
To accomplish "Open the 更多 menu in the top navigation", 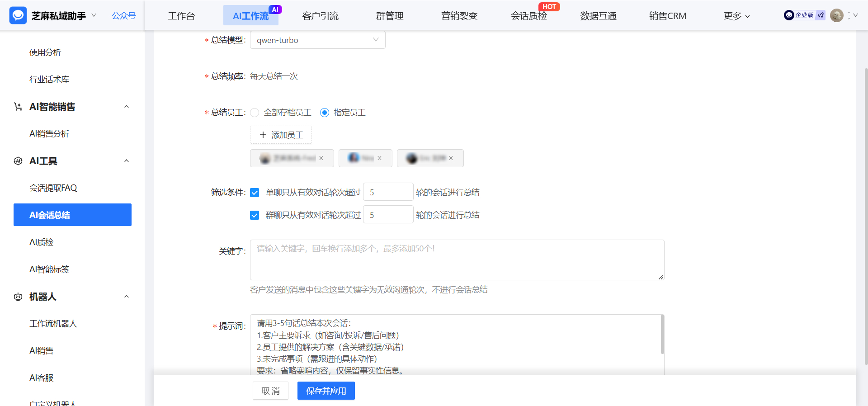I will tap(736, 16).
